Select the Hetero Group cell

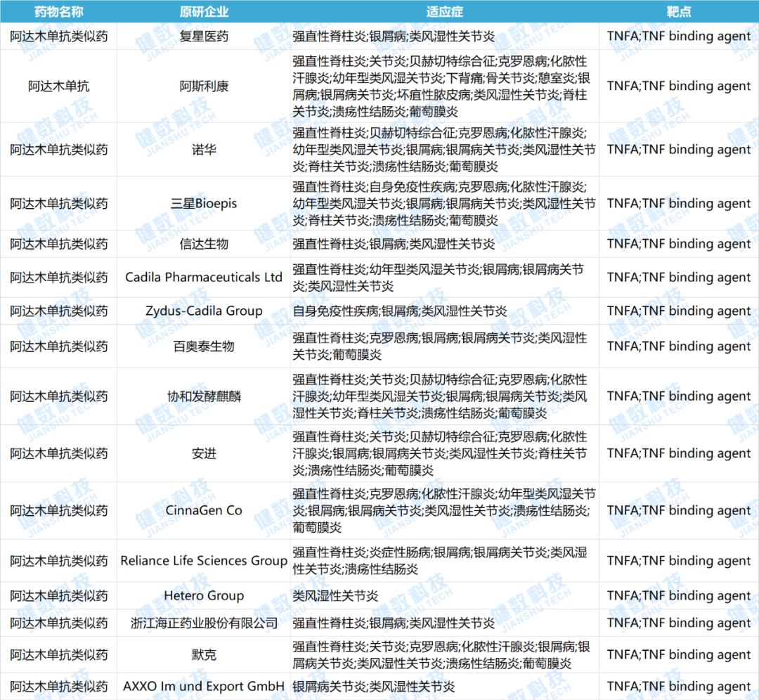(x=204, y=596)
